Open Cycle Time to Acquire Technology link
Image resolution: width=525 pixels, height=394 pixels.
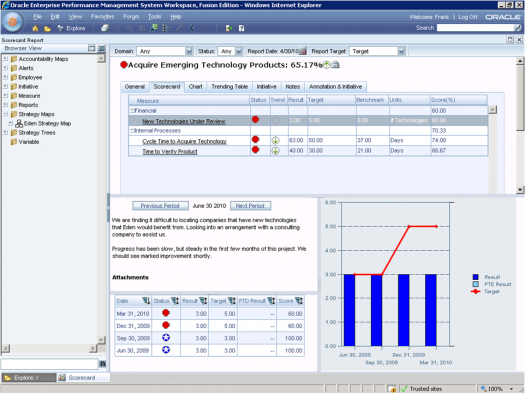[x=184, y=141]
